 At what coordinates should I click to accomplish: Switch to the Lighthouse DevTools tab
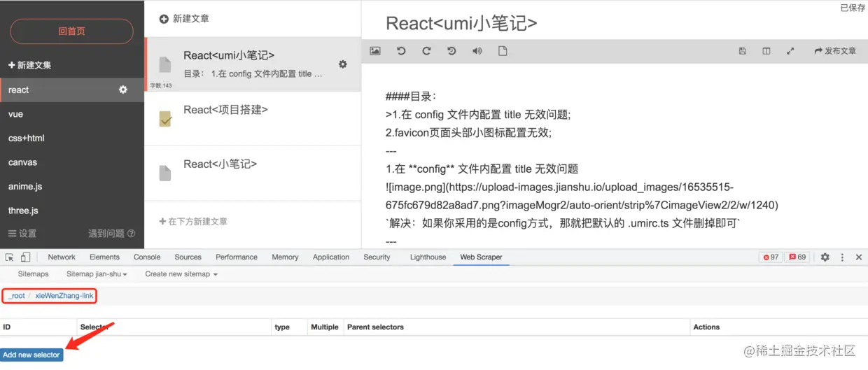(428, 257)
